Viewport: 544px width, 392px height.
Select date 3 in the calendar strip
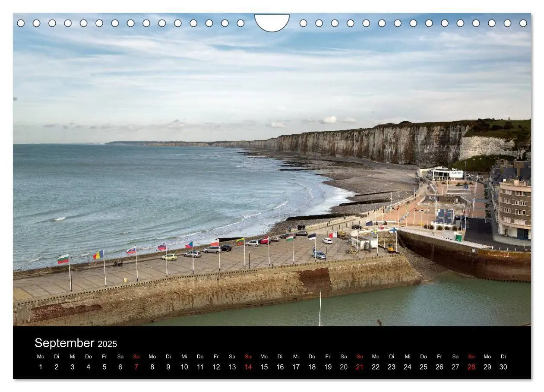click(x=73, y=367)
